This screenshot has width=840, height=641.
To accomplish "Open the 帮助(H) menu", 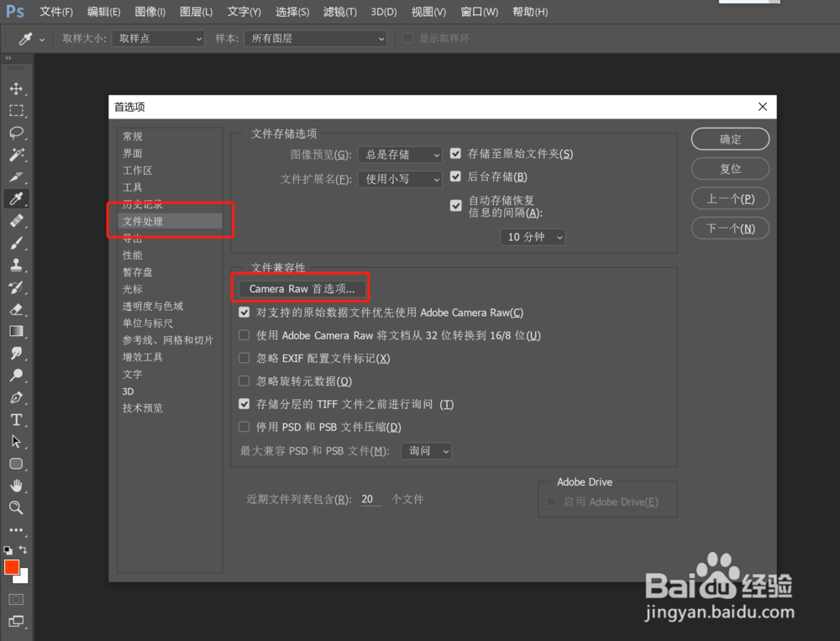I will pos(530,12).
